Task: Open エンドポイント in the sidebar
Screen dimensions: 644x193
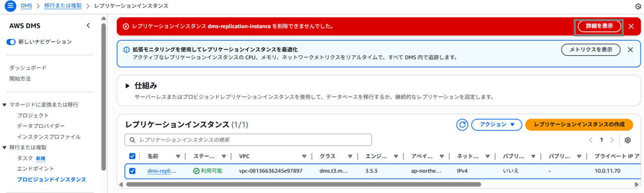Action: [35, 168]
